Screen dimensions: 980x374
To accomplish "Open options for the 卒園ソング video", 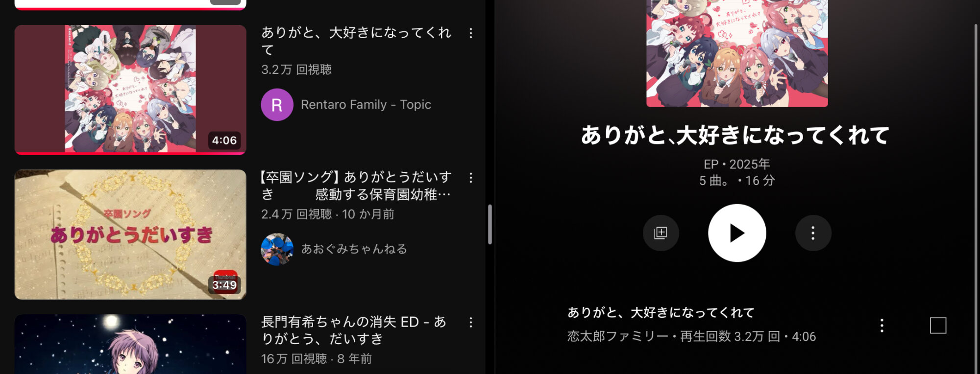I will [x=471, y=178].
